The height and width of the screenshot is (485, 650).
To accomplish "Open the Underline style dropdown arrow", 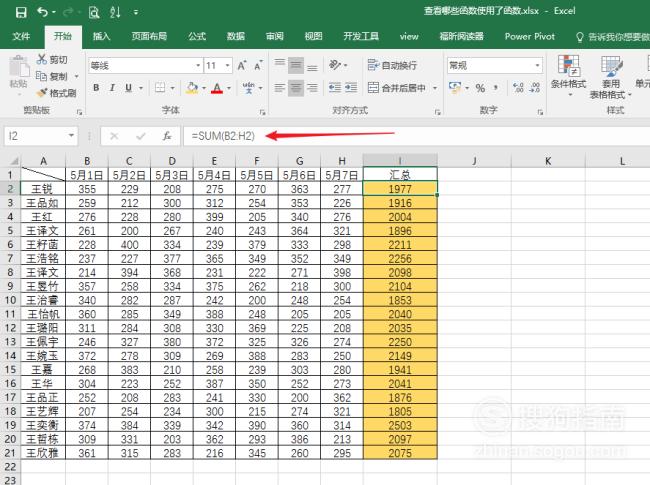I will (x=141, y=88).
